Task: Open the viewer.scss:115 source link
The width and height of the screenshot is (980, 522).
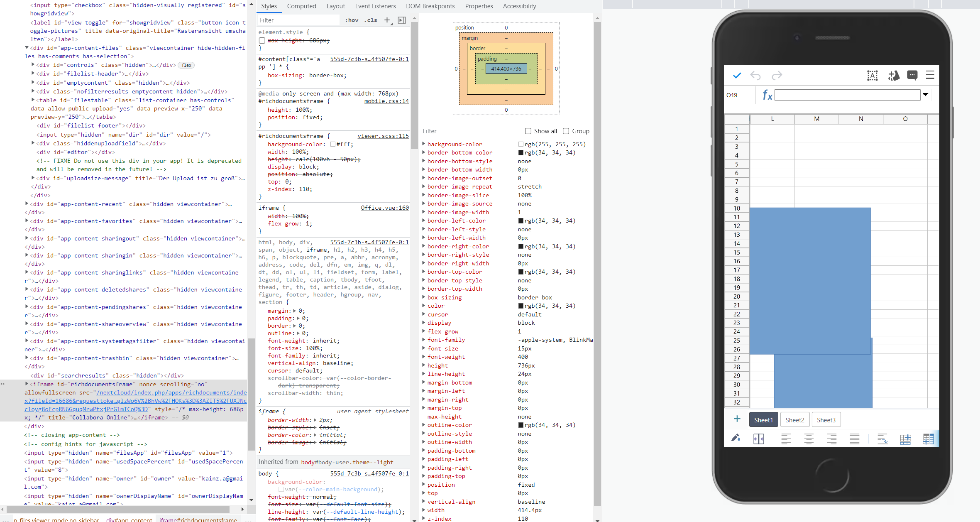Action: (383, 136)
